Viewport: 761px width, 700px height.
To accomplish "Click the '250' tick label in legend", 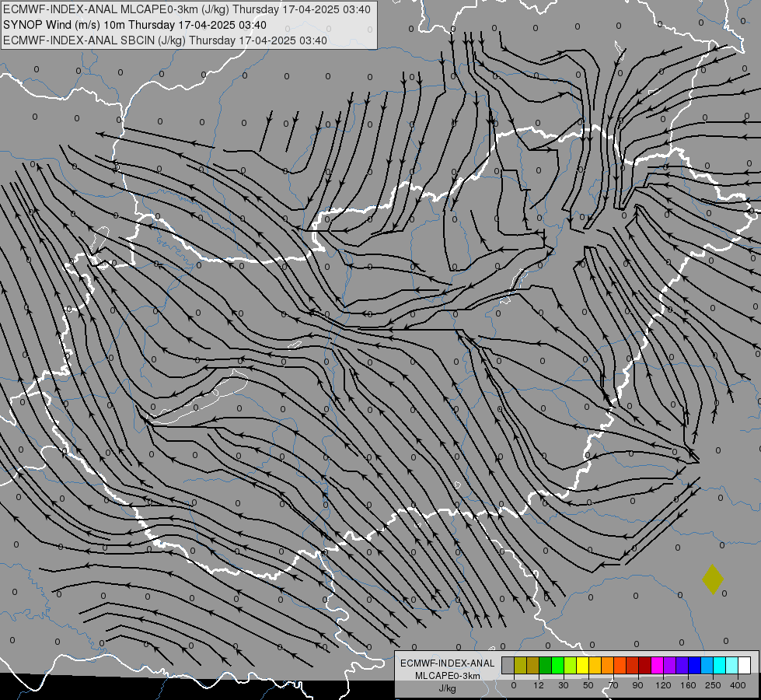I will coord(713,685).
